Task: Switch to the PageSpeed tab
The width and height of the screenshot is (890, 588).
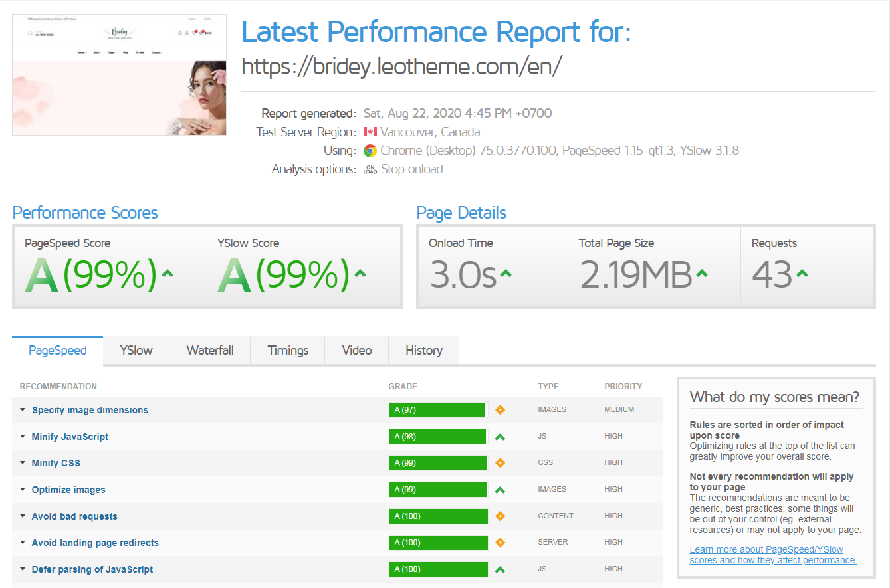Action: point(58,351)
